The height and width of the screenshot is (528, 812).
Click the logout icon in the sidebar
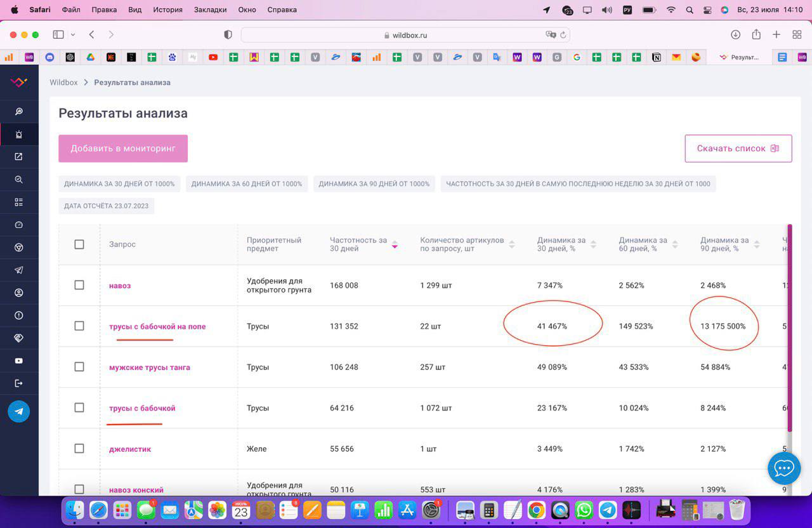(19, 383)
